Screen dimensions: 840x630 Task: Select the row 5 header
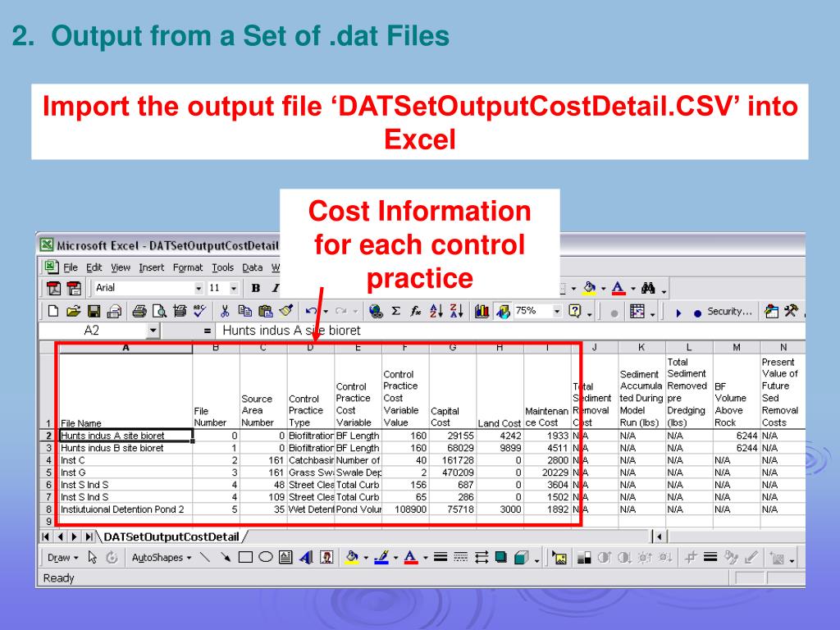coord(48,472)
